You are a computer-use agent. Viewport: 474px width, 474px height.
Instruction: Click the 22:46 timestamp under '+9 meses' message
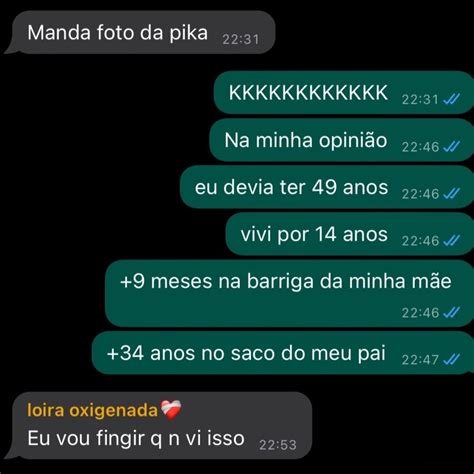pyautogui.click(x=420, y=313)
